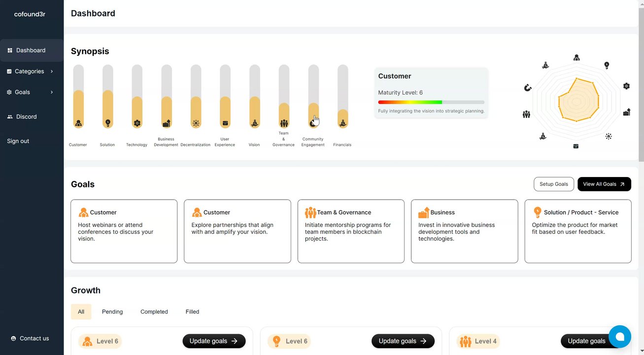Click the Dashboard grid icon in the sidebar

[x=10, y=50]
